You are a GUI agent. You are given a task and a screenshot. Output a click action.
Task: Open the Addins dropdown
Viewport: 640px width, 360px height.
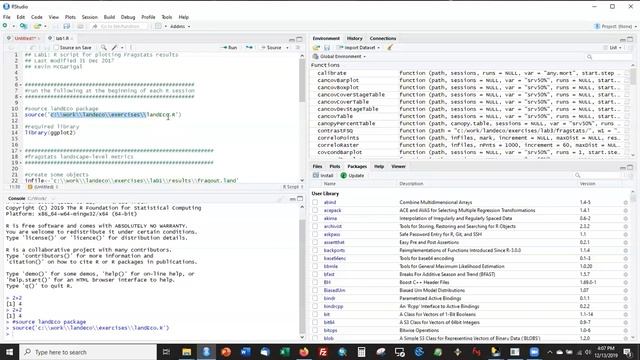tap(180, 26)
